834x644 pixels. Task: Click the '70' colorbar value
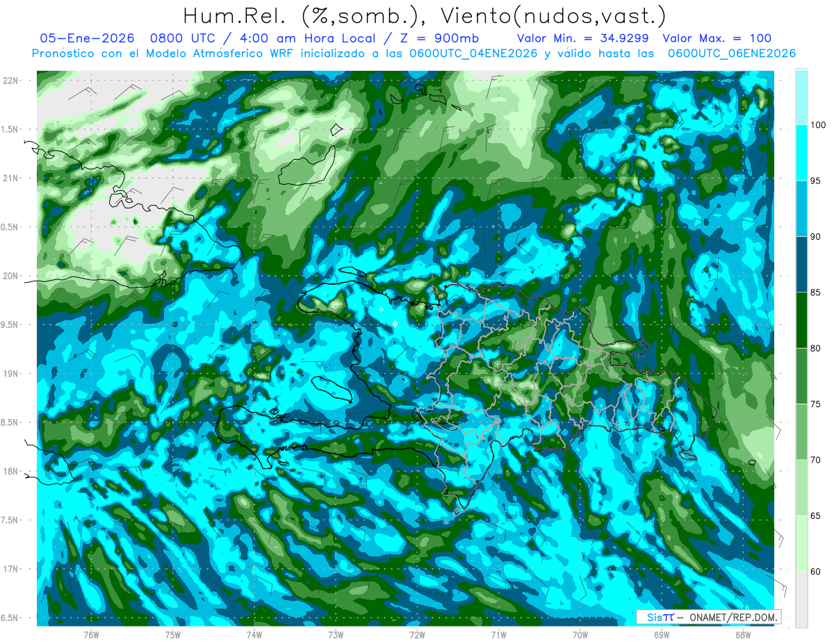[816, 460]
